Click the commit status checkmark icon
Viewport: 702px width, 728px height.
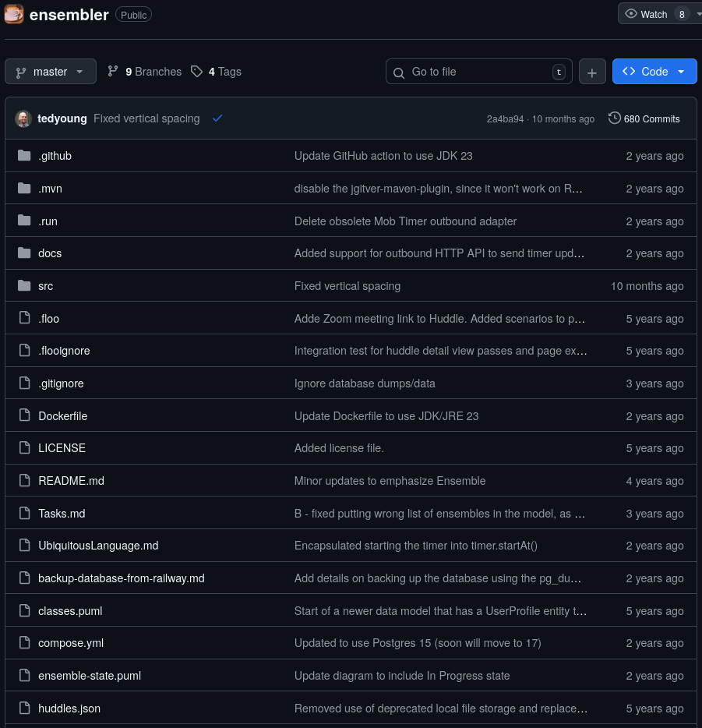click(x=217, y=118)
